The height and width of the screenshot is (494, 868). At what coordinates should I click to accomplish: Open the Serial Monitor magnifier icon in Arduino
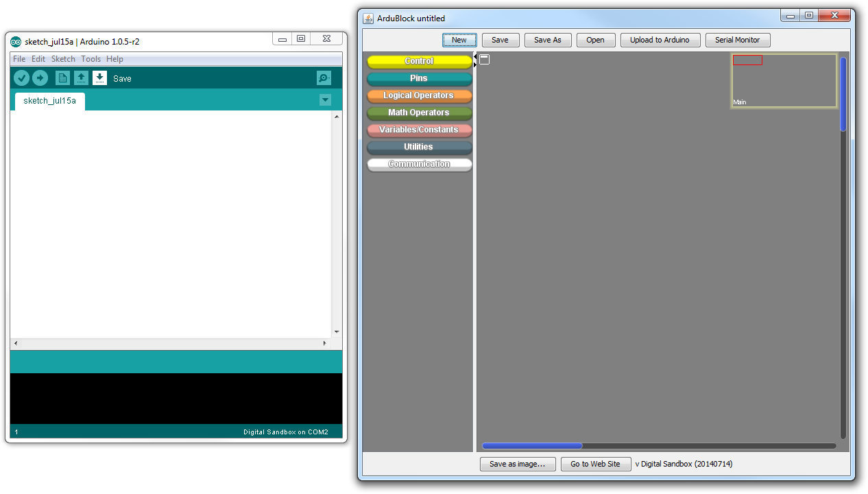point(324,78)
